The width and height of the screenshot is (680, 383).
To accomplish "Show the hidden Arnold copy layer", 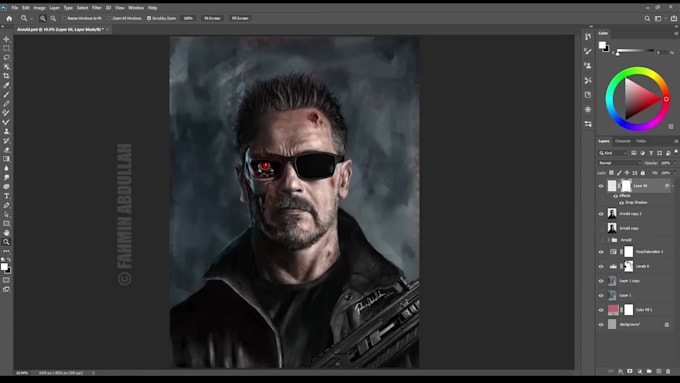I will (x=601, y=228).
